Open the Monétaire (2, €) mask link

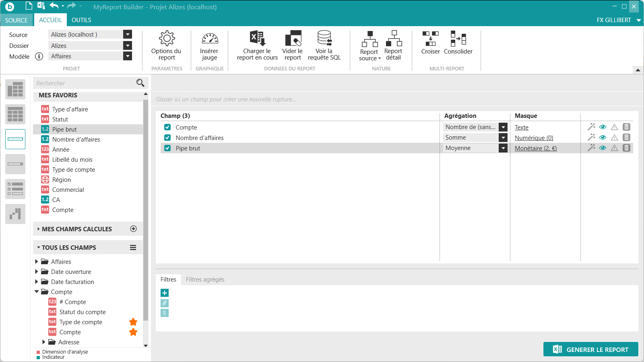pyautogui.click(x=536, y=148)
